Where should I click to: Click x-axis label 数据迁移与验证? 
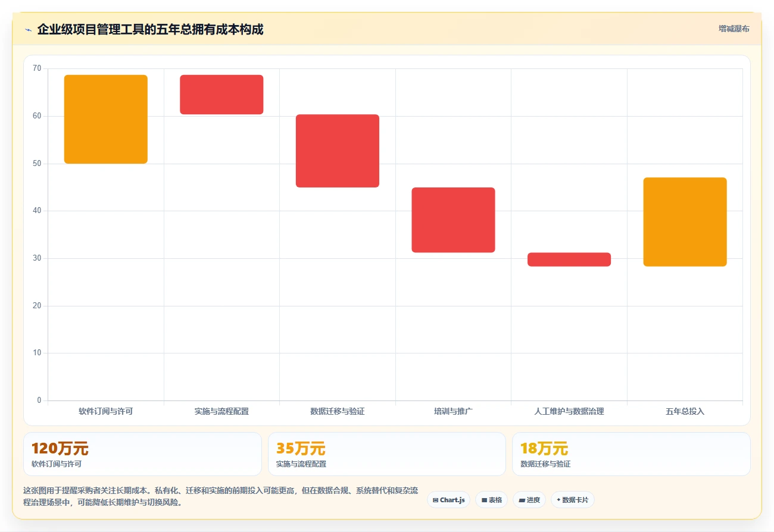point(338,411)
